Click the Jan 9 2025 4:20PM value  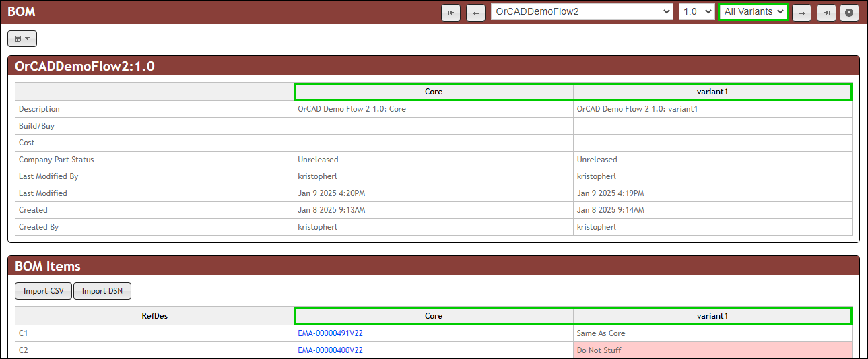pos(331,193)
